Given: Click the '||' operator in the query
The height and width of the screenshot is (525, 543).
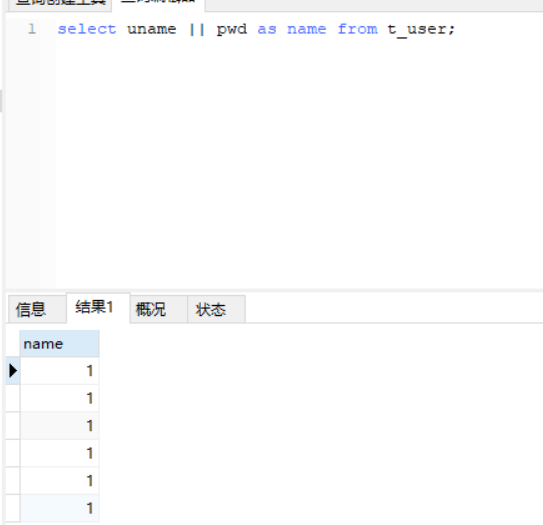Looking at the screenshot, I should point(197,29).
